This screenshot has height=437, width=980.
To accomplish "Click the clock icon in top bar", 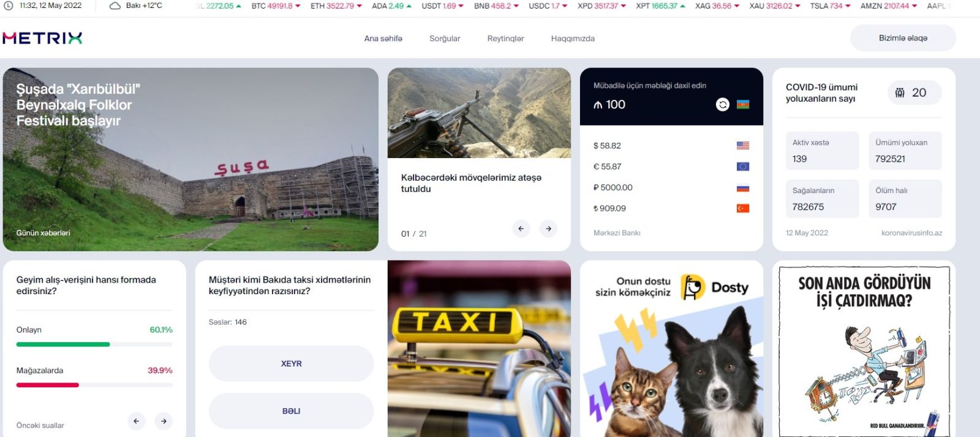I will click(9, 6).
